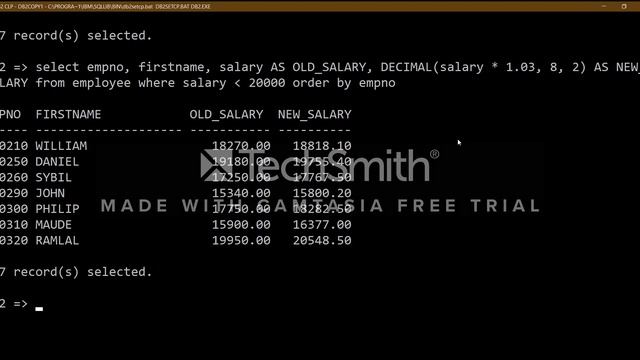Select the name DANIEL in results

57,162
